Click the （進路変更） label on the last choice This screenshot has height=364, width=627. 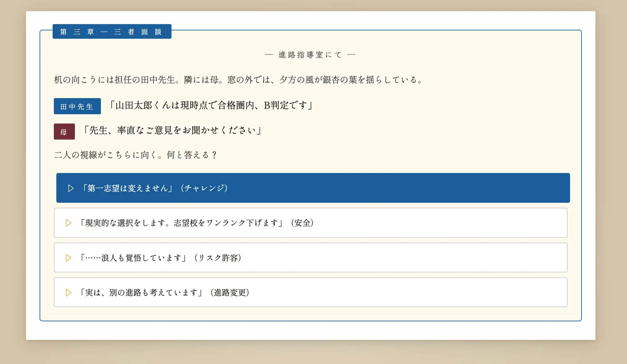(229, 293)
